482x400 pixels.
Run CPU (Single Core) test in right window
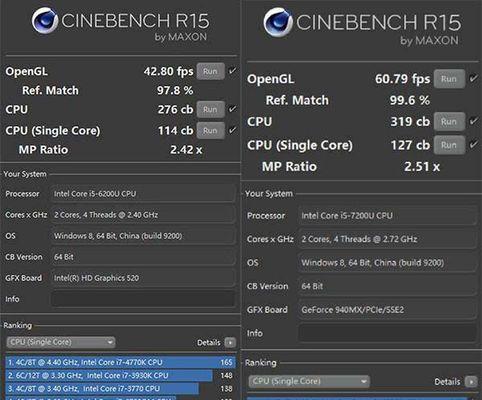point(449,145)
